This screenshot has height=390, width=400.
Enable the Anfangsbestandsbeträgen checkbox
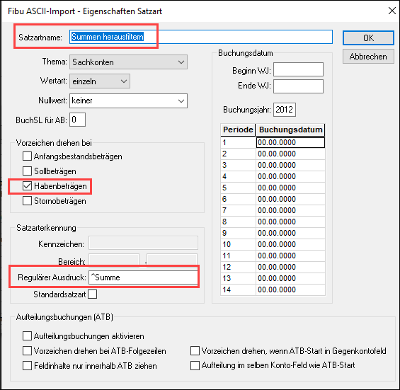pos(27,156)
